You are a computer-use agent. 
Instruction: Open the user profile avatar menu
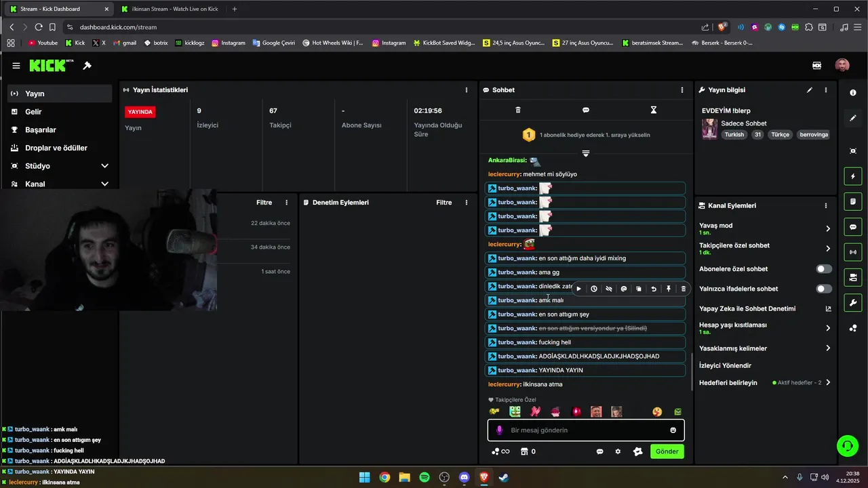[842, 66]
